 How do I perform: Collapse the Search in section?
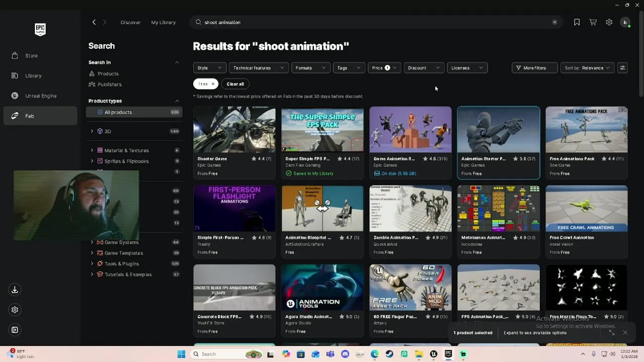(177, 62)
